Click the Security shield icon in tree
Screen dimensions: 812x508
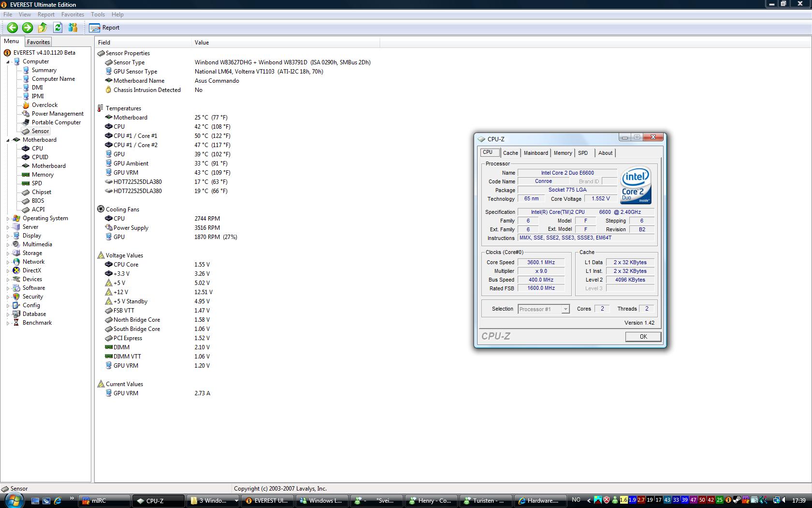pyautogui.click(x=16, y=297)
